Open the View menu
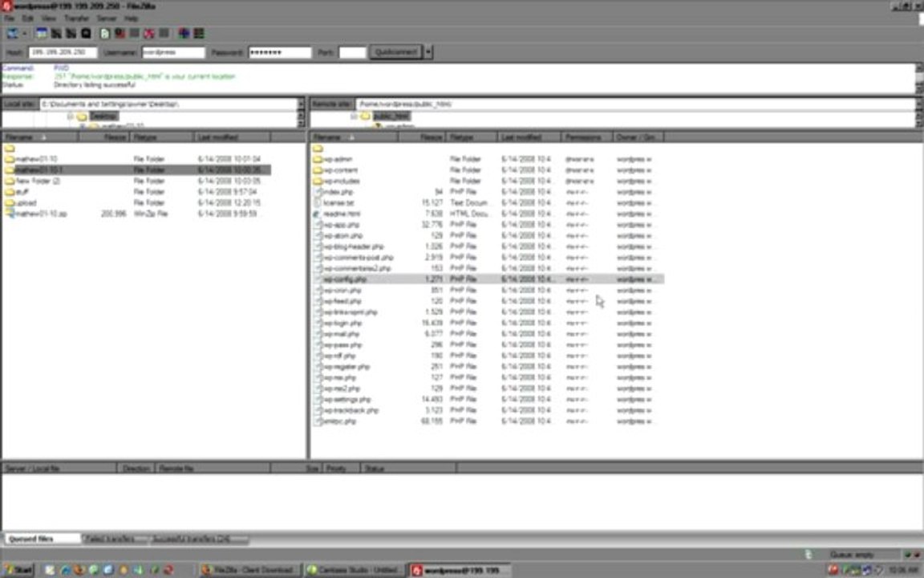924x578 pixels. (x=48, y=18)
